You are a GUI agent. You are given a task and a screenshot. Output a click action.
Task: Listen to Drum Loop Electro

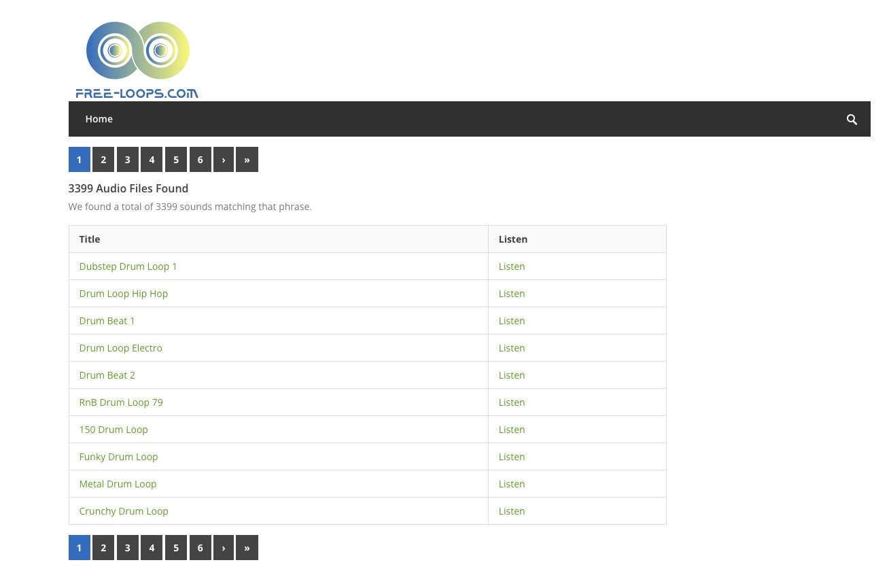[x=511, y=348]
